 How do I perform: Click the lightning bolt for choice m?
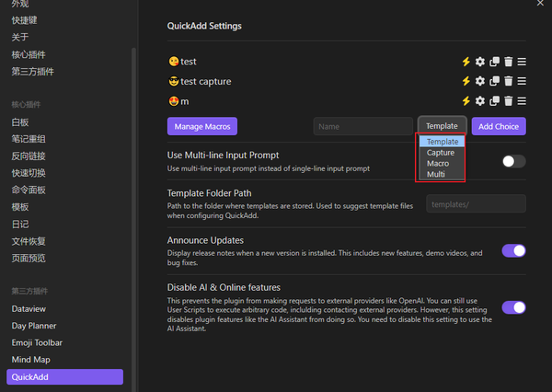(466, 101)
